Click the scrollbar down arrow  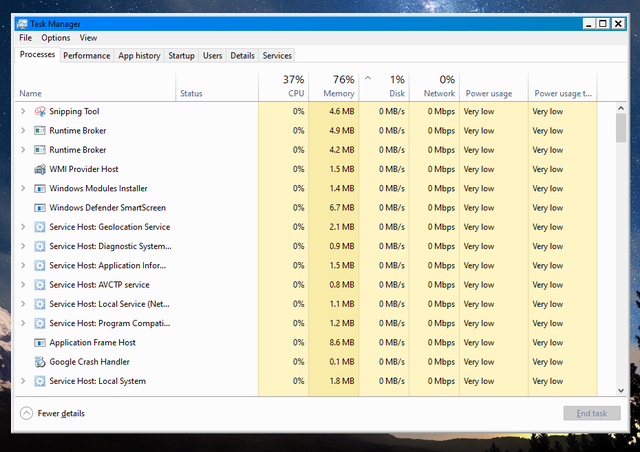pyautogui.click(x=621, y=390)
